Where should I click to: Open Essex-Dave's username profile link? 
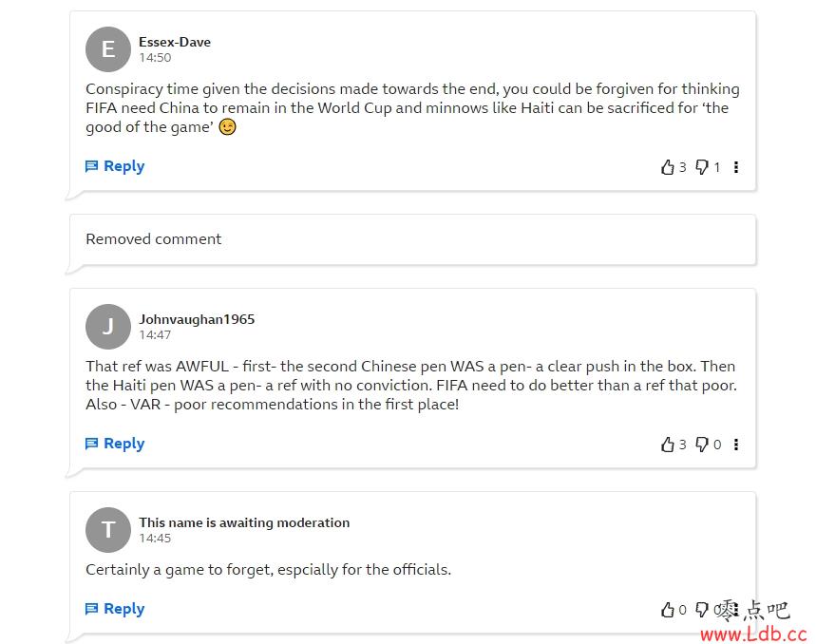point(175,42)
